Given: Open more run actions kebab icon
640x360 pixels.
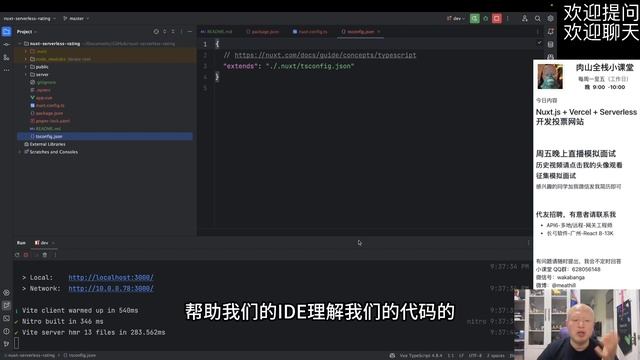Looking at the screenshot, I should [508, 18].
